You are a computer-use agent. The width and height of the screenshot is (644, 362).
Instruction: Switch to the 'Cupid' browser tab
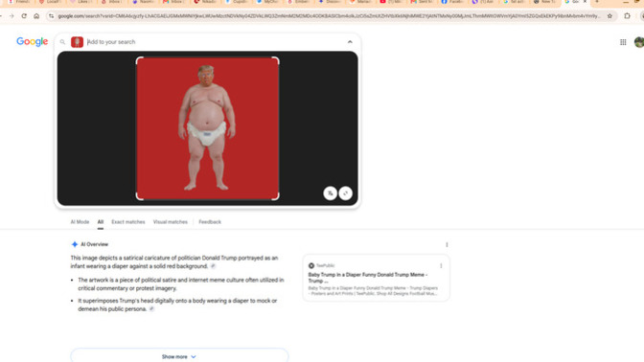[237, 2]
